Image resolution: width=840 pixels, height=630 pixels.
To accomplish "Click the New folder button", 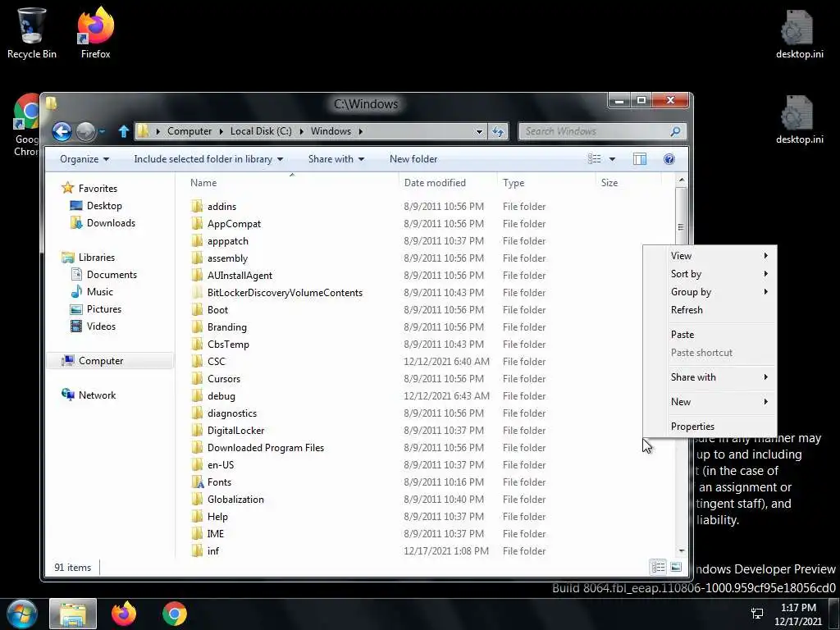I will tap(413, 159).
